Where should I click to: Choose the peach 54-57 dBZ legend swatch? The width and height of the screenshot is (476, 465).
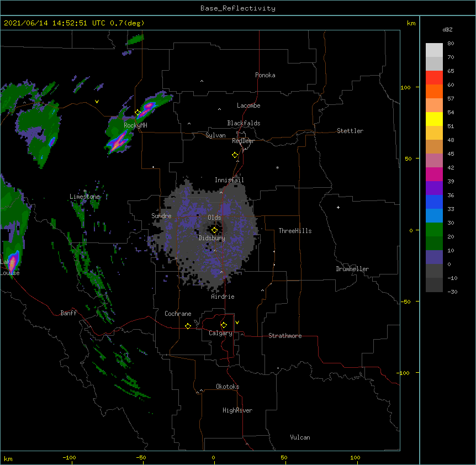(434, 105)
